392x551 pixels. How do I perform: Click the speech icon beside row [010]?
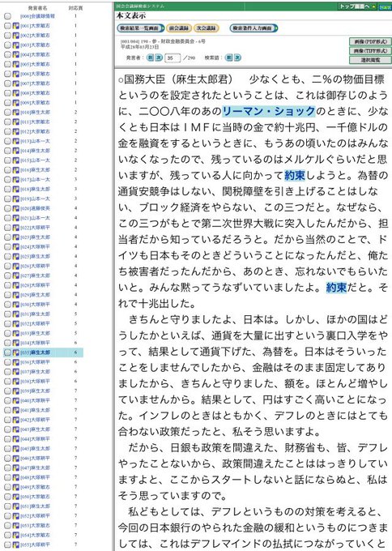pos(16,112)
